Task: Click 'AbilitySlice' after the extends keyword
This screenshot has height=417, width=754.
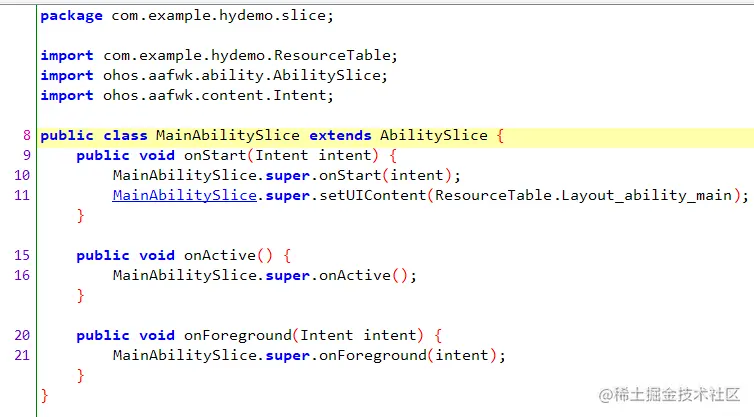Action: click(x=434, y=136)
